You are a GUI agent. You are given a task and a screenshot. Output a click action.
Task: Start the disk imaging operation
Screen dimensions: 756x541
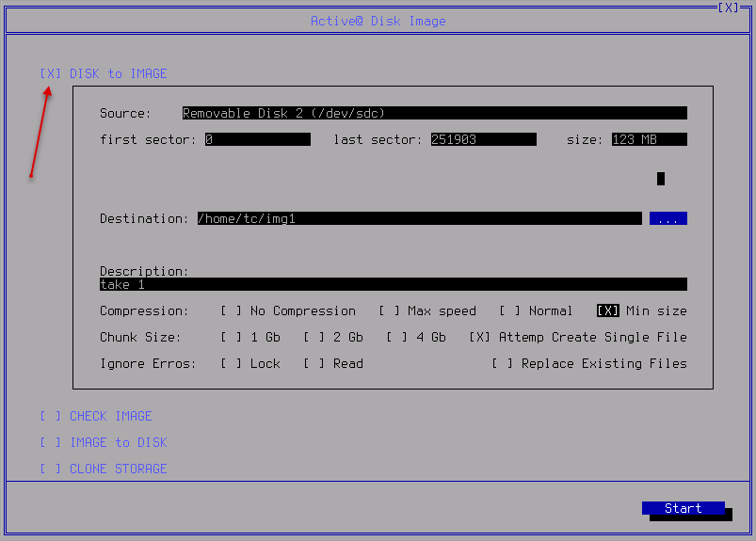point(684,508)
